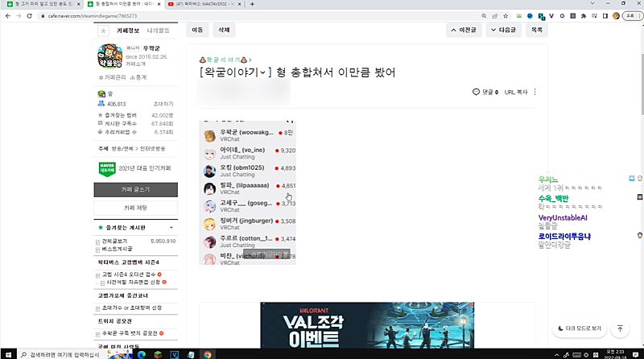Expand the [왁굳이야기] title category dropdown

(262, 72)
